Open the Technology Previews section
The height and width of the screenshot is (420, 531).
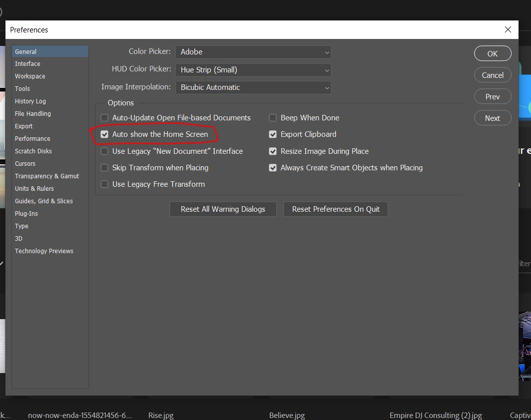(44, 251)
